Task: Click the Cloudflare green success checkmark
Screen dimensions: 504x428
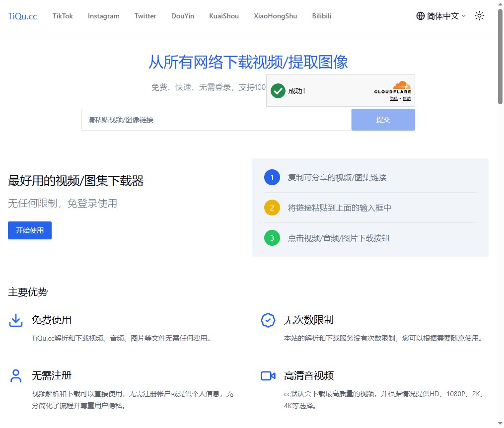Action: pos(278,91)
